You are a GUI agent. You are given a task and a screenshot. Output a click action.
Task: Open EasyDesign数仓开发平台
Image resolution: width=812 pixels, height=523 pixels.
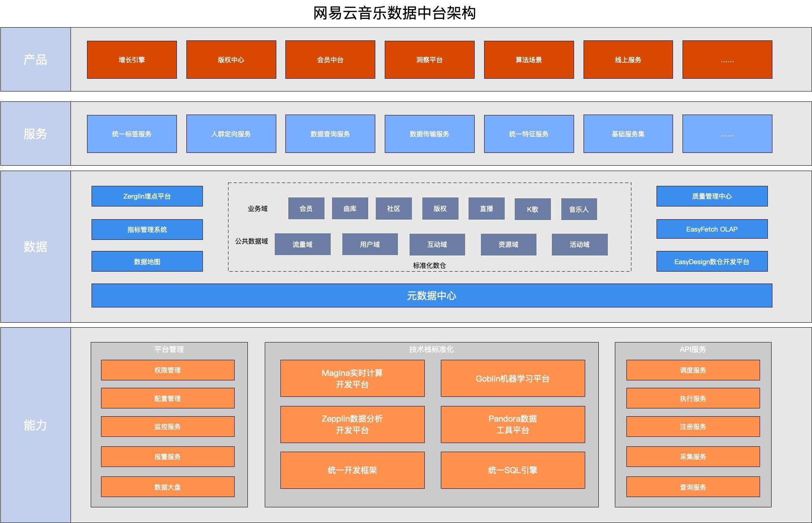(711, 261)
